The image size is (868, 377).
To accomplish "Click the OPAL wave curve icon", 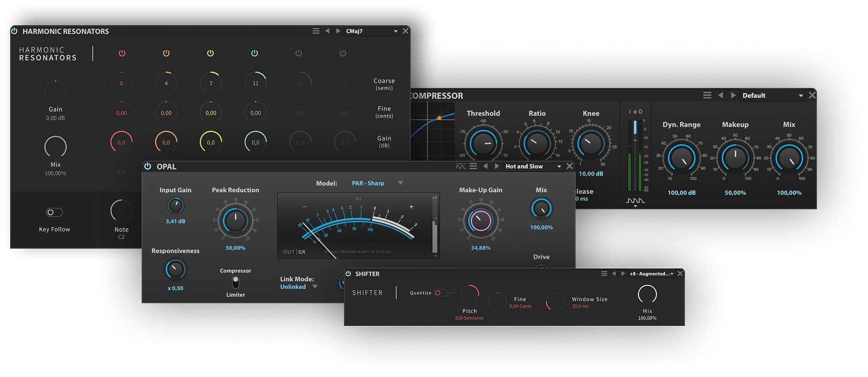I will 461,166.
